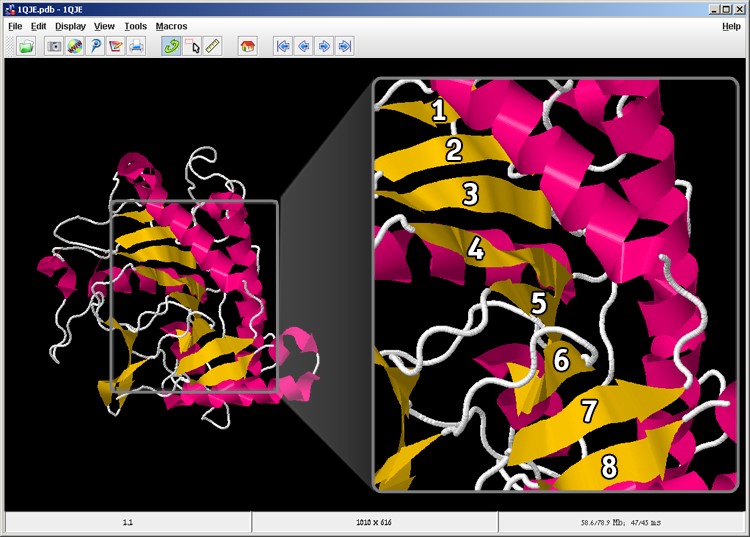This screenshot has width=750, height=537.
Task: Toggle the ruler measurement tool
Action: (x=212, y=46)
